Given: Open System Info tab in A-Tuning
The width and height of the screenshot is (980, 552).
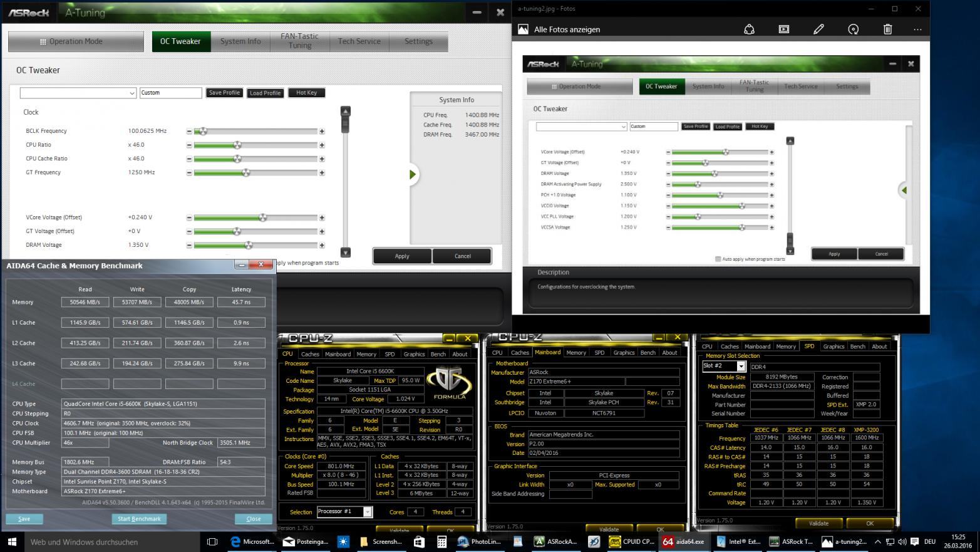Looking at the screenshot, I should [240, 41].
